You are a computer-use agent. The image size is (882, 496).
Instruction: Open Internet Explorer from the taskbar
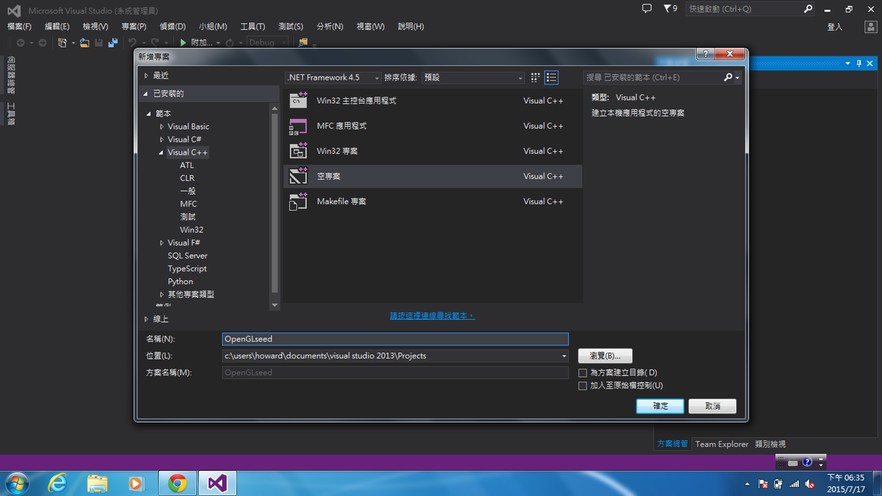click(x=57, y=483)
